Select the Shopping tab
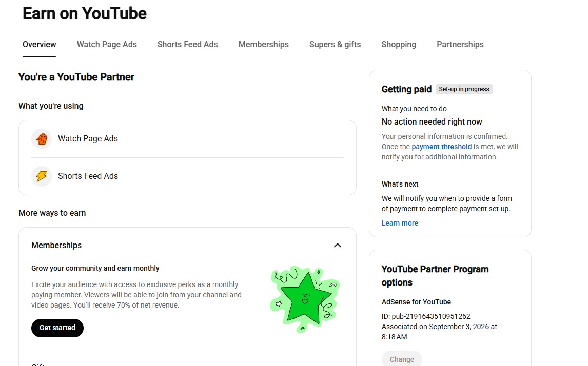 tap(399, 44)
